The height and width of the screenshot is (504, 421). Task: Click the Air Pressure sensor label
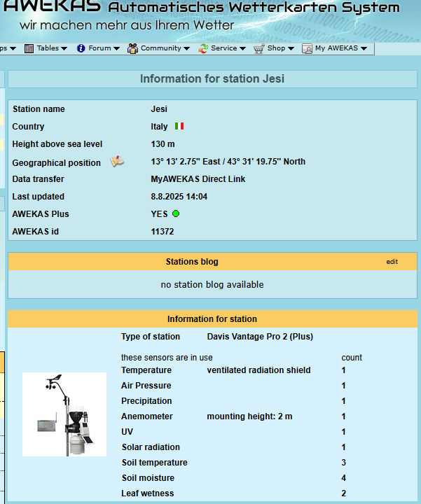coord(146,386)
